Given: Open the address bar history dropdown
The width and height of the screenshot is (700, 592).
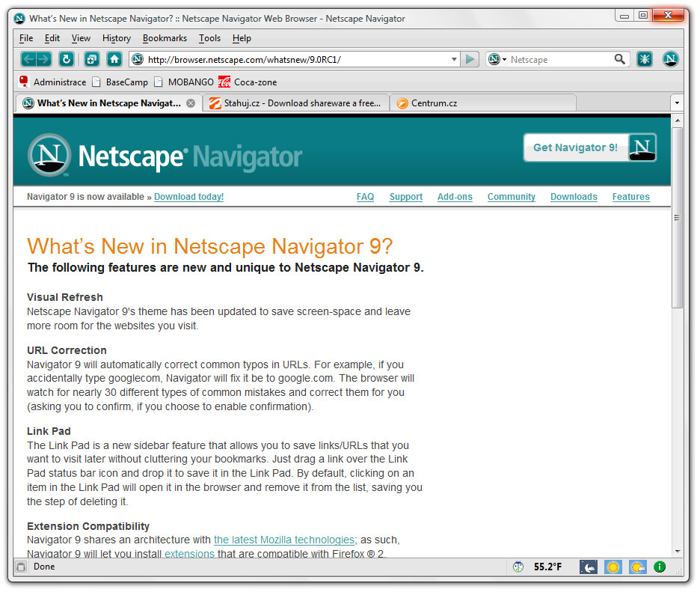Looking at the screenshot, I should click(453, 59).
